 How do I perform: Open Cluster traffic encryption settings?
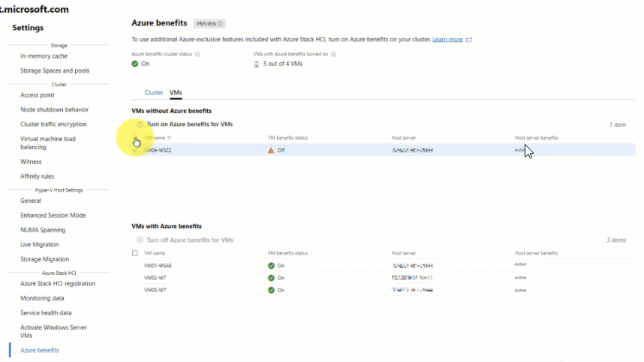click(53, 124)
